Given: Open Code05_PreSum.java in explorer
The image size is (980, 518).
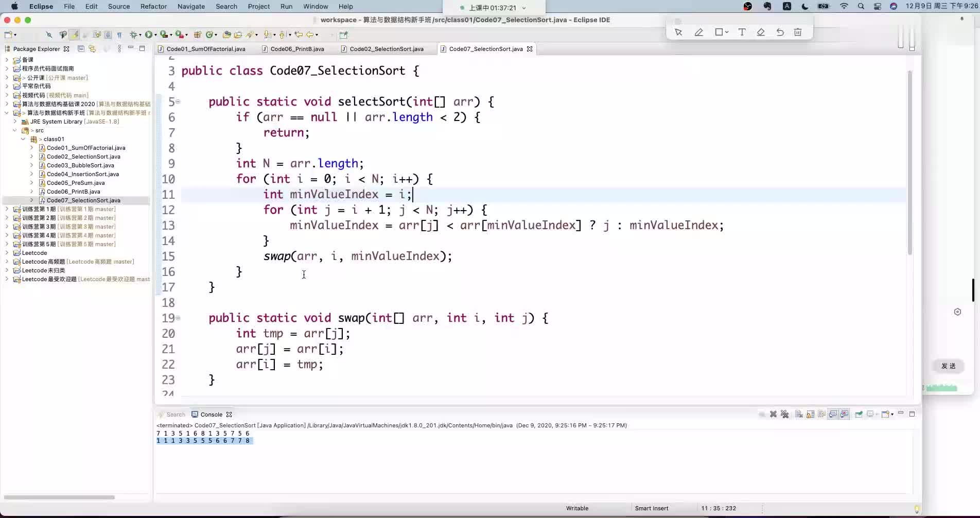Looking at the screenshot, I should 76,183.
